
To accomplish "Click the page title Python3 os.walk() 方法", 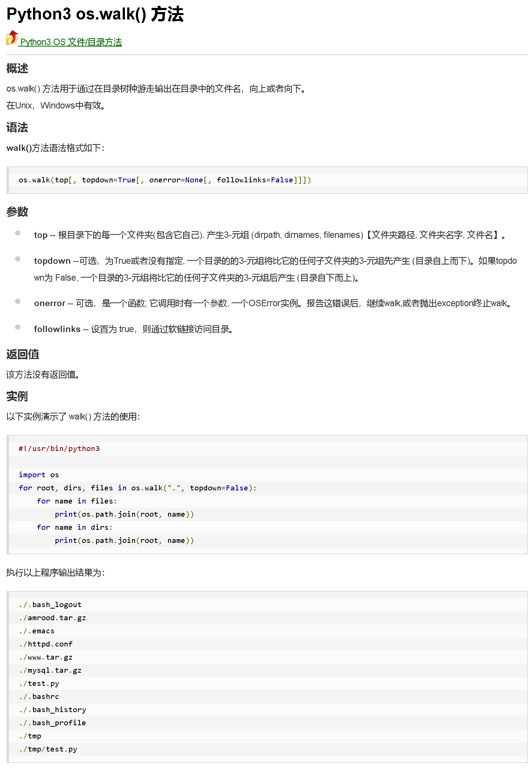I will point(95,14).
